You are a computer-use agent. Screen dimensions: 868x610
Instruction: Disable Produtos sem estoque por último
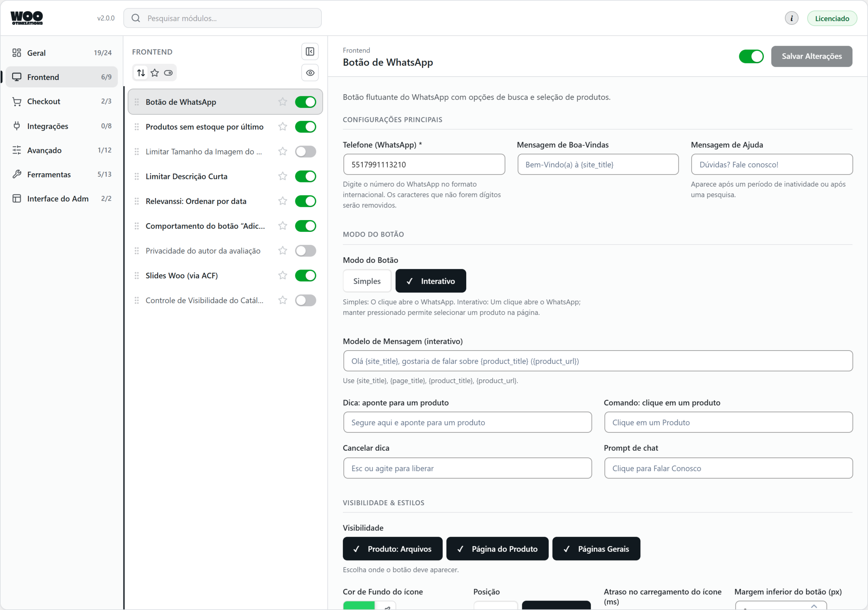coord(305,127)
